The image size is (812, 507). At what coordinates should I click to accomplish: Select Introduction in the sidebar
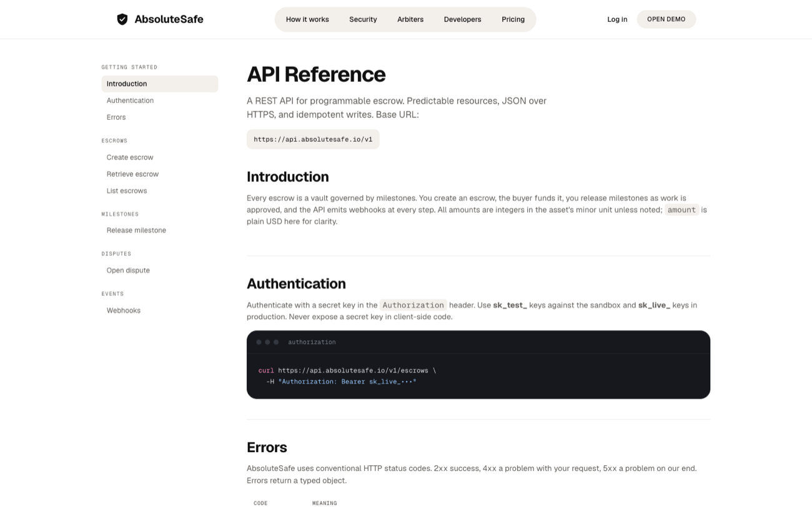[160, 84]
